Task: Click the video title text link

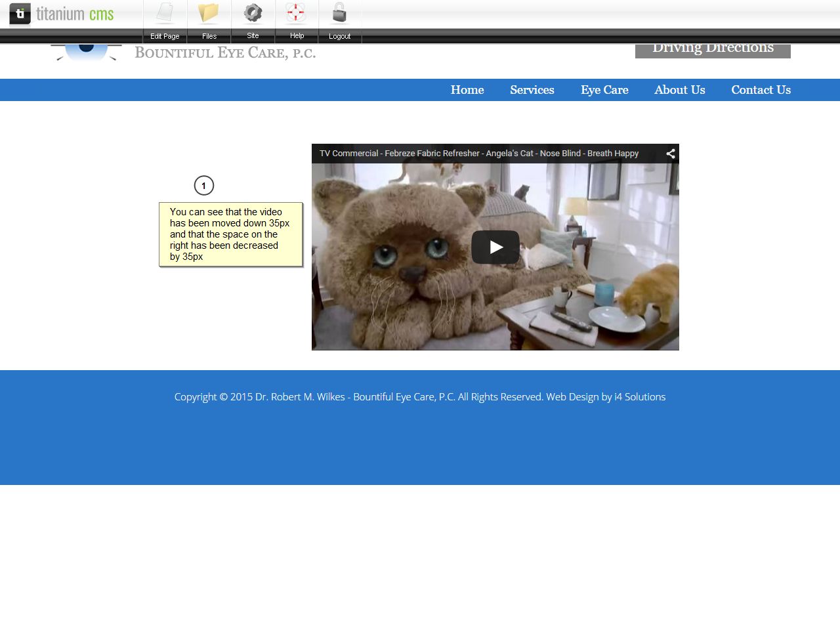Action: tap(478, 154)
